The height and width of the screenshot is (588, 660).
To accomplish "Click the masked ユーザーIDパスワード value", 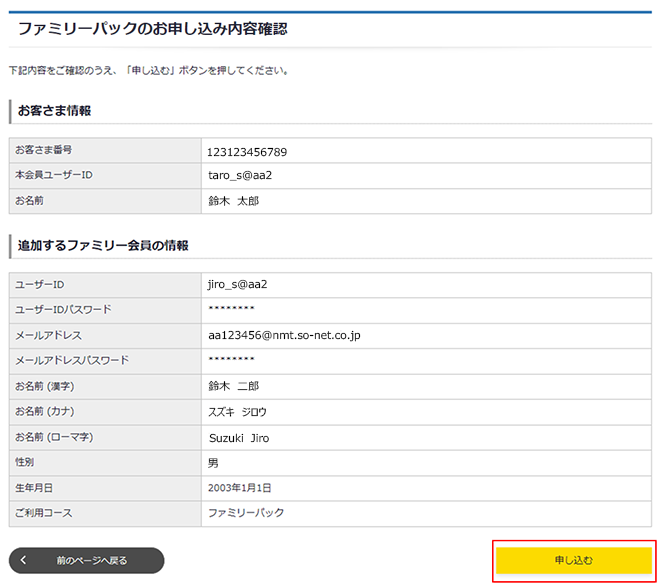I will (x=231, y=310).
